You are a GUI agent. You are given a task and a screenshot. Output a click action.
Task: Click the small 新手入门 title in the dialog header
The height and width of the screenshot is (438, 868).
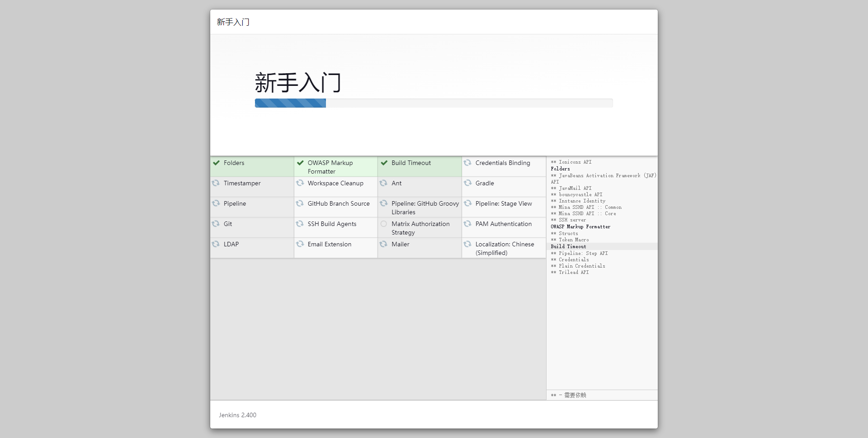233,22
